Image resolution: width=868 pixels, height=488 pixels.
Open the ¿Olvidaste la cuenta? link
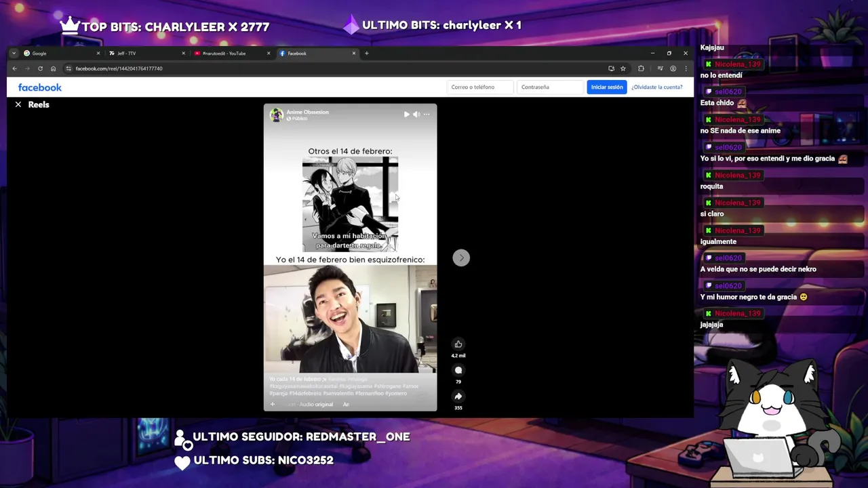pyautogui.click(x=656, y=87)
